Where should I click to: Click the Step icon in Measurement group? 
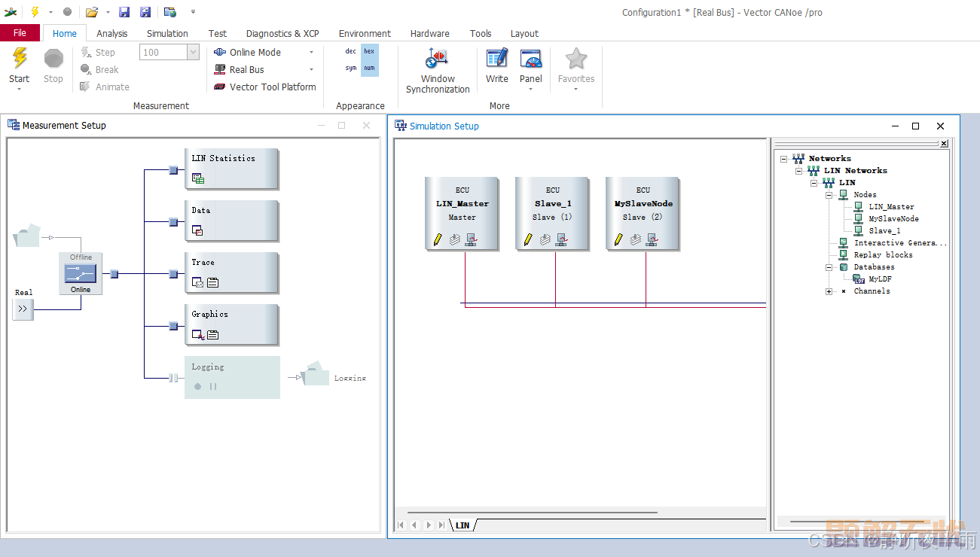pyautogui.click(x=86, y=52)
